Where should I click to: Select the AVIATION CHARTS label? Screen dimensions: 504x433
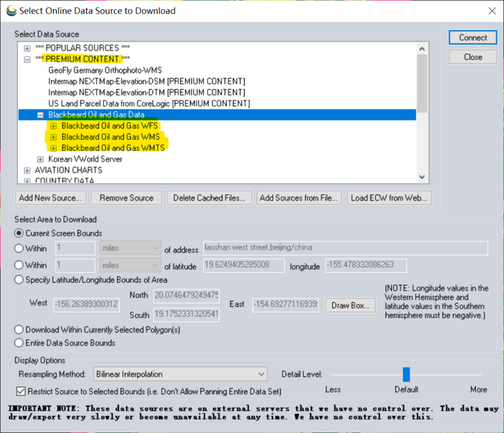[x=69, y=170]
